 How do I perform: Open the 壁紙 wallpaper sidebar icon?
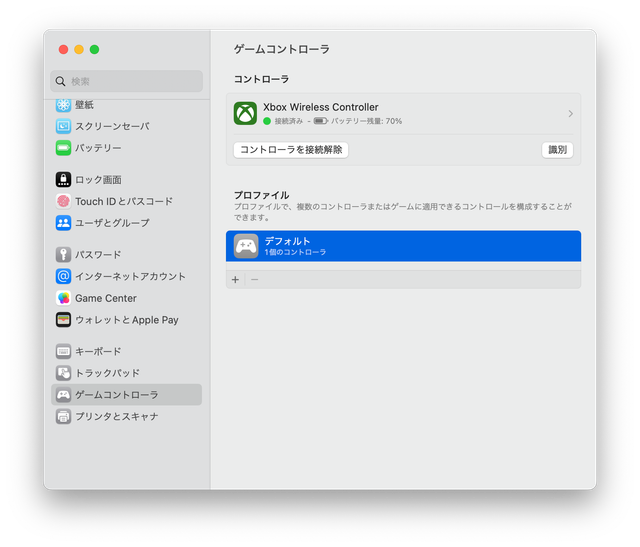coord(63,105)
